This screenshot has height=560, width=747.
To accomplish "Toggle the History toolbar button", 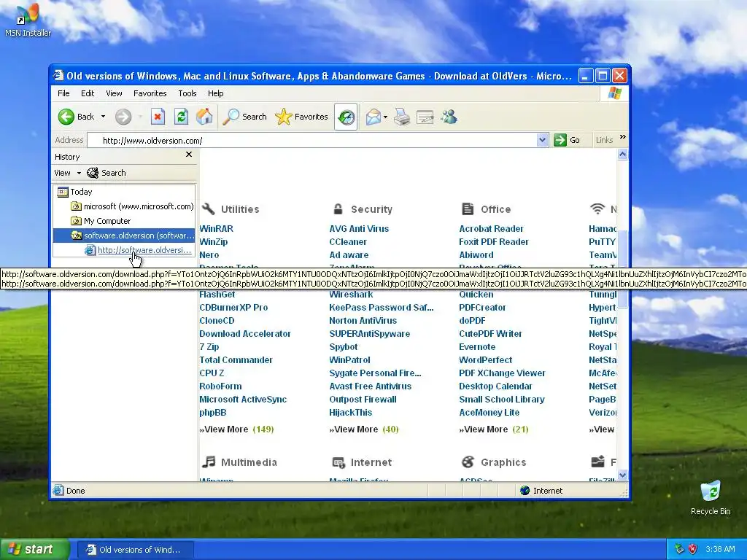I will (347, 117).
